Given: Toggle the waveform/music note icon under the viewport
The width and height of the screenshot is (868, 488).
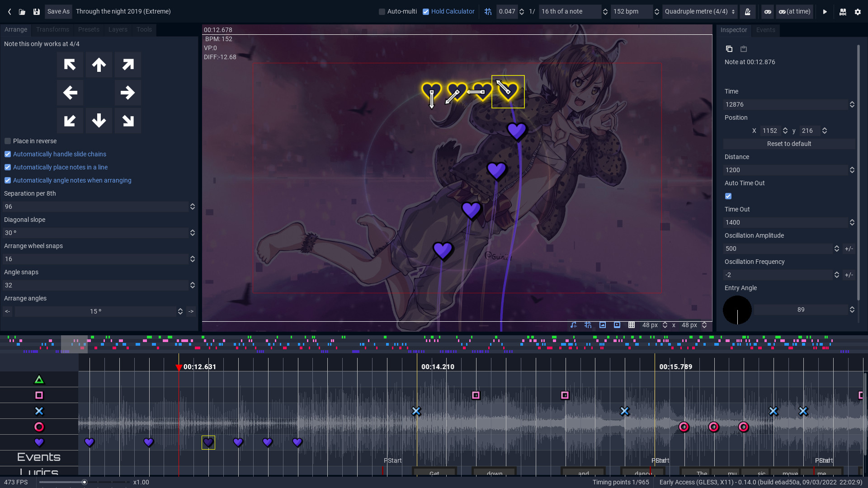Looking at the screenshot, I should click(x=574, y=325).
